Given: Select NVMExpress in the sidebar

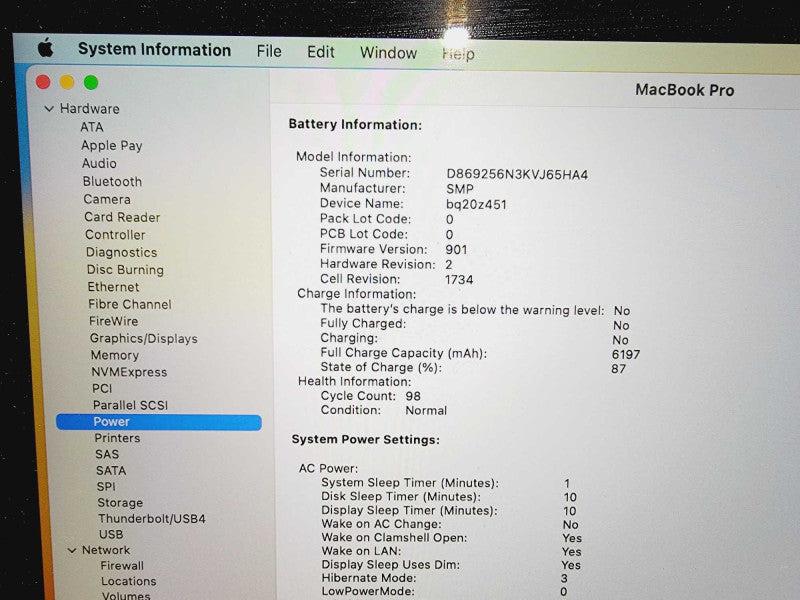Looking at the screenshot, I should (x=129, y=372).
